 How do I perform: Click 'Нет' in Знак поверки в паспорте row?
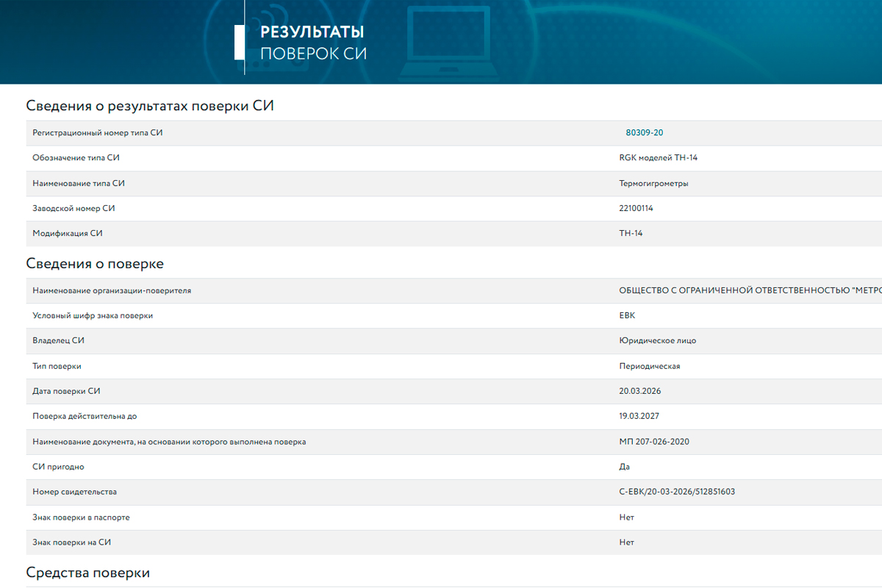(626, 517)
